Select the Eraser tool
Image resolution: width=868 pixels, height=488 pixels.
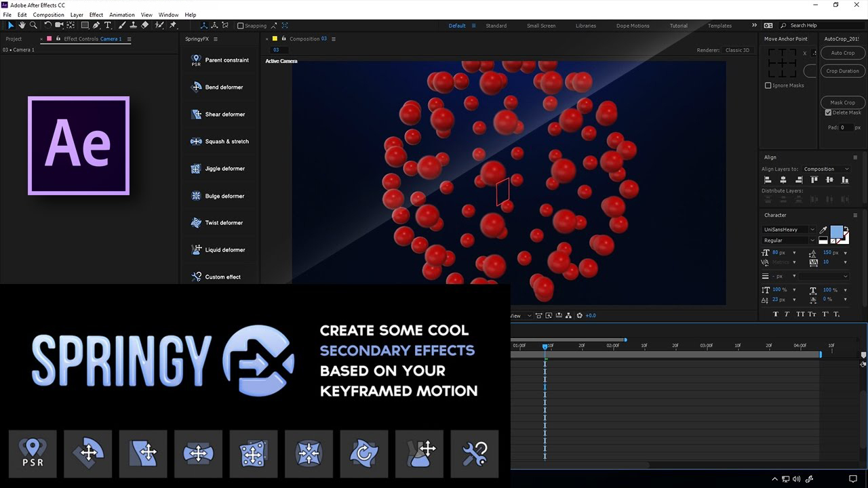tap(145, 25)
